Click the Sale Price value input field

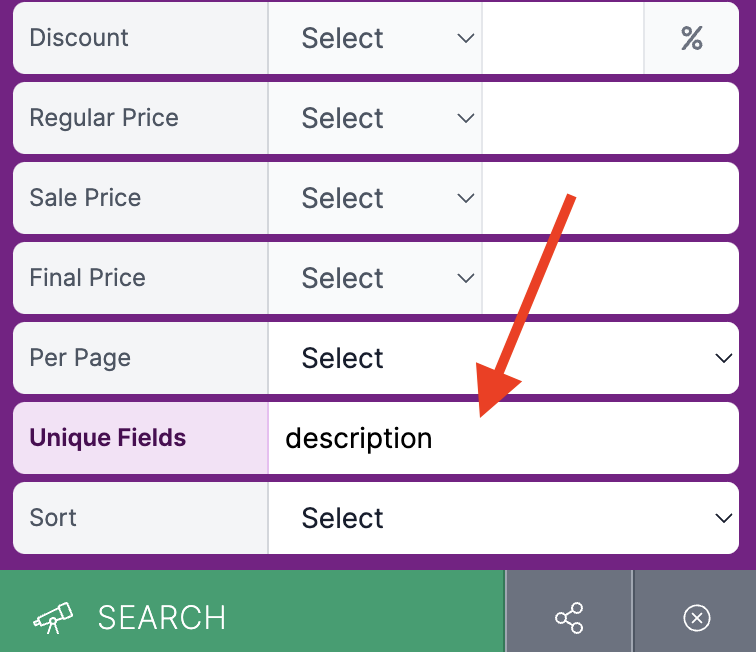tap(610, 198)
